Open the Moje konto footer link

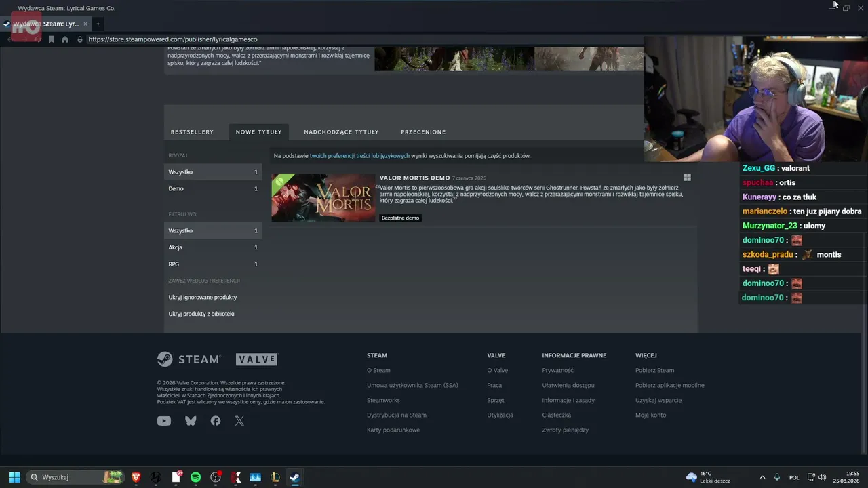(650, 415)
